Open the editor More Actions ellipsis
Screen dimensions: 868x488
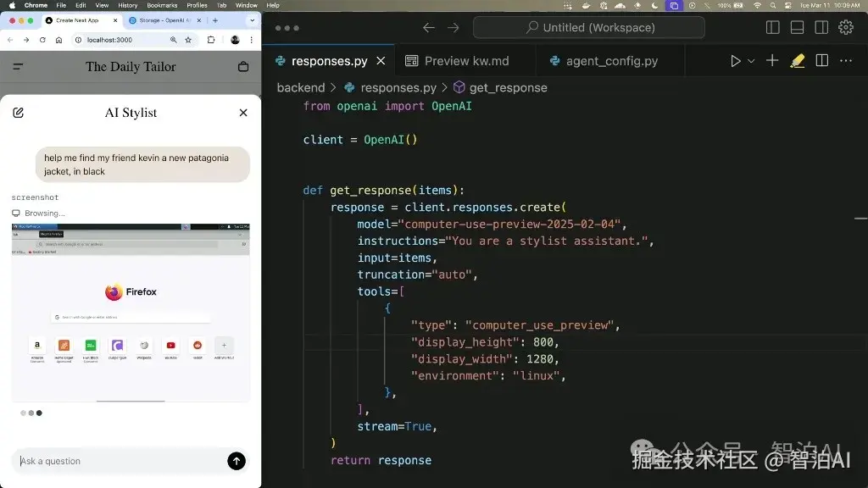[846, 61]
